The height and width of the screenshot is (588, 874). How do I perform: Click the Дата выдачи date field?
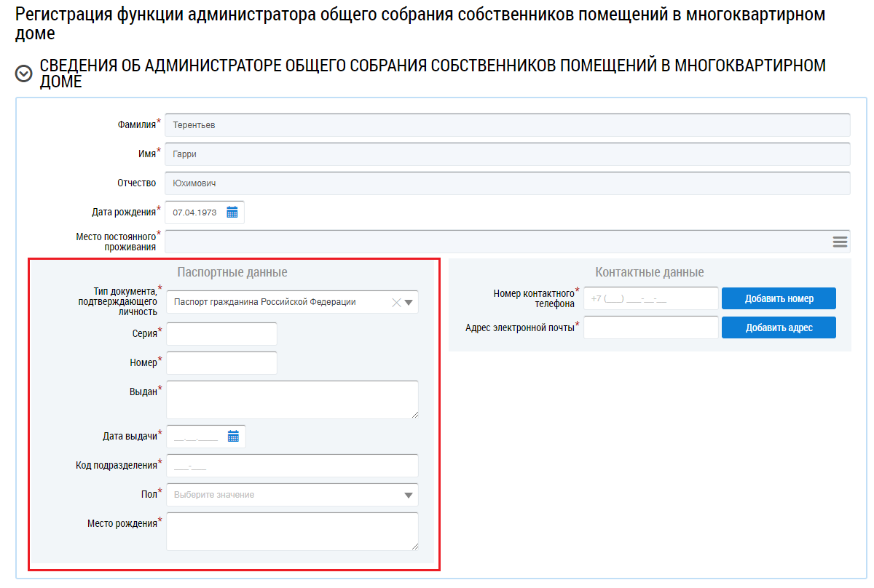(197, 437)
